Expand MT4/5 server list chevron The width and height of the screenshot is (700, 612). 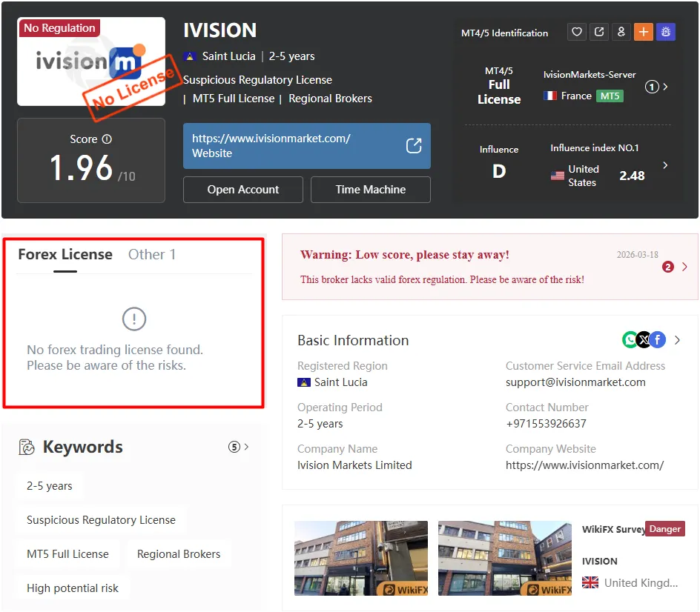click(x=666, y=87)
